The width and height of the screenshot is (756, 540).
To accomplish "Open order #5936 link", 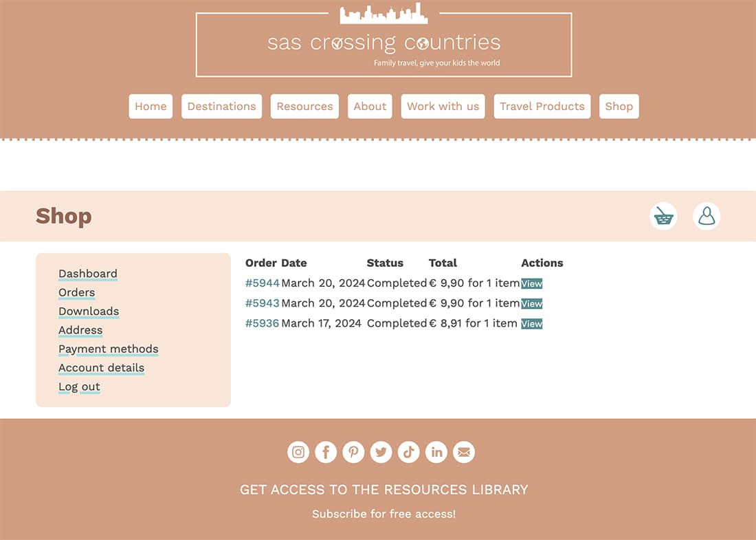I will click(x=263, y=323).
